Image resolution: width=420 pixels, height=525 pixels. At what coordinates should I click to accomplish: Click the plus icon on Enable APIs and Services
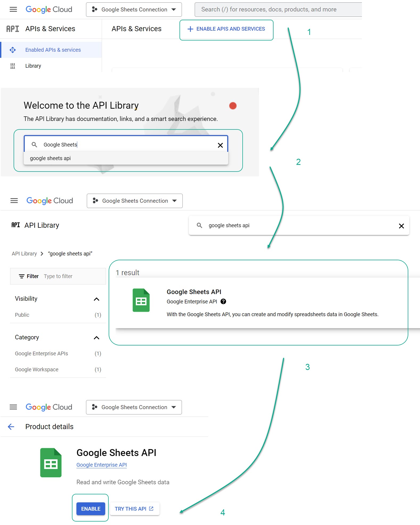click(190, 29)
